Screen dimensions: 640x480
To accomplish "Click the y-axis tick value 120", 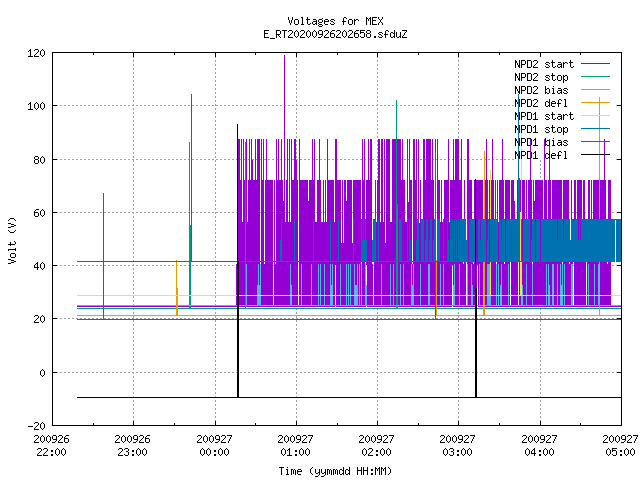I will [36, 53].
